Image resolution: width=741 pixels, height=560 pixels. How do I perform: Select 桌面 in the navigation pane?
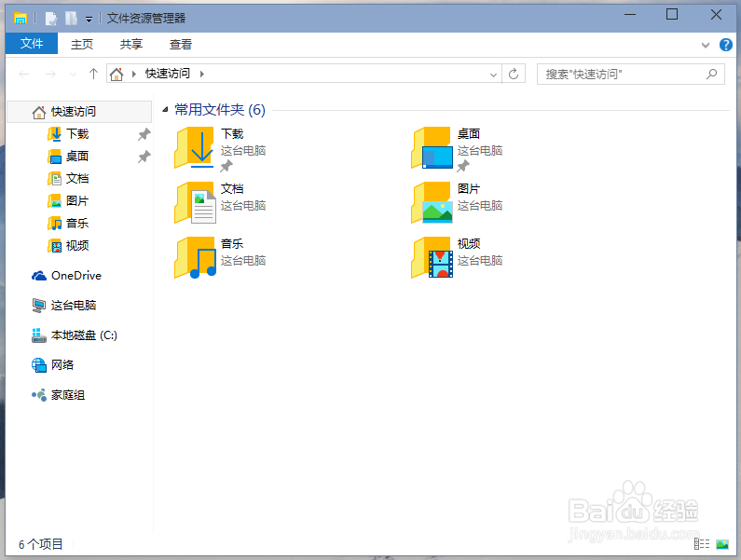click(77, 156)
